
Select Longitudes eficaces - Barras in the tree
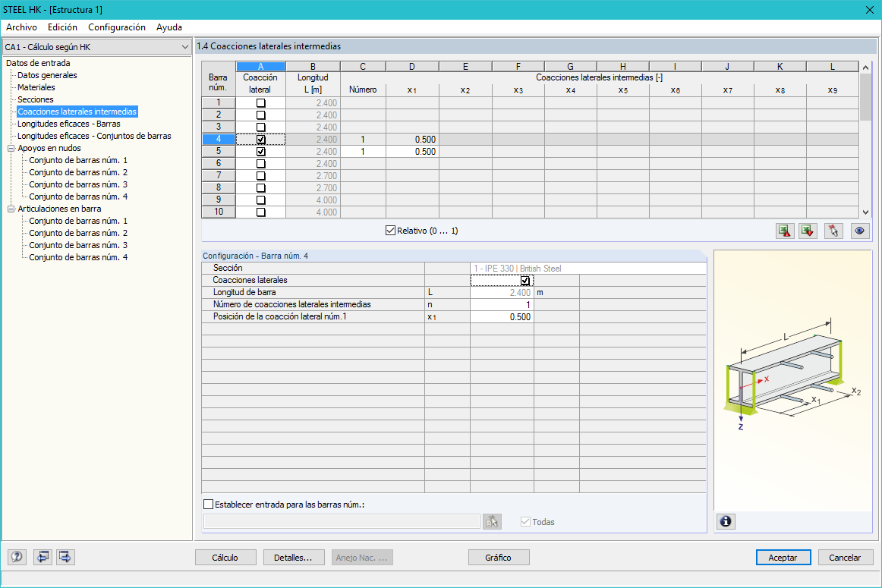tap(68, 124)
